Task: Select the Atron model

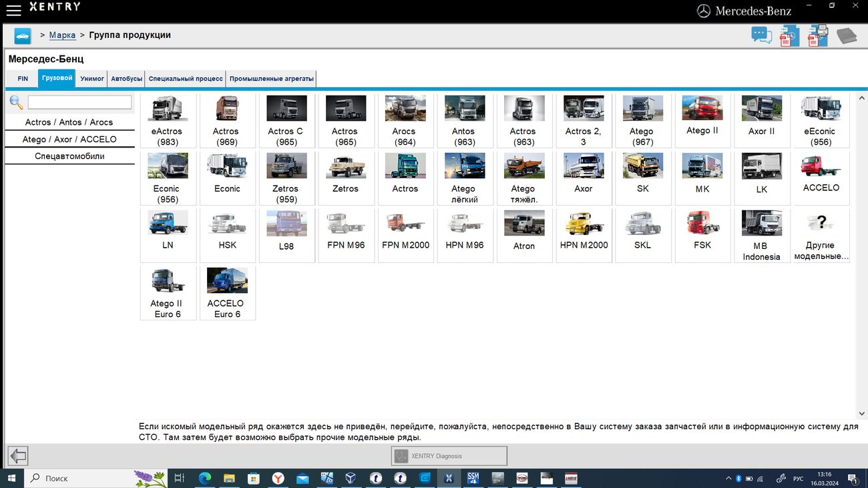Action: click(x=524, y=236)
